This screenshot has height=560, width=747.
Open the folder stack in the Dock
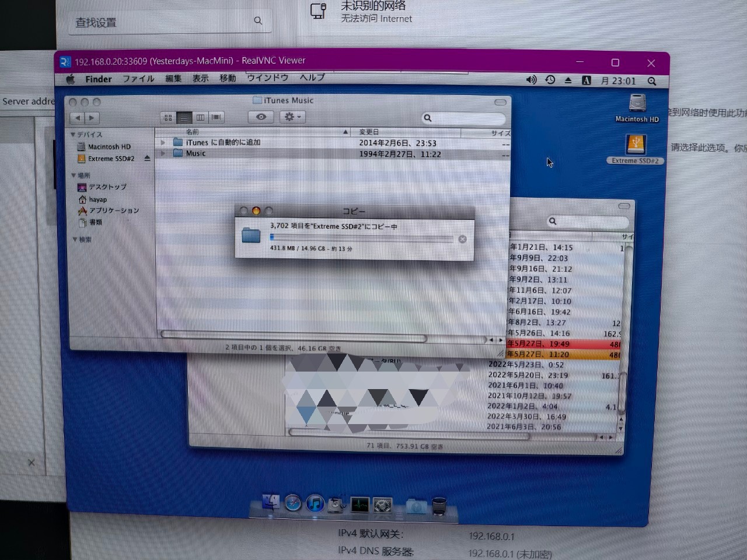[x=416, y=505]
